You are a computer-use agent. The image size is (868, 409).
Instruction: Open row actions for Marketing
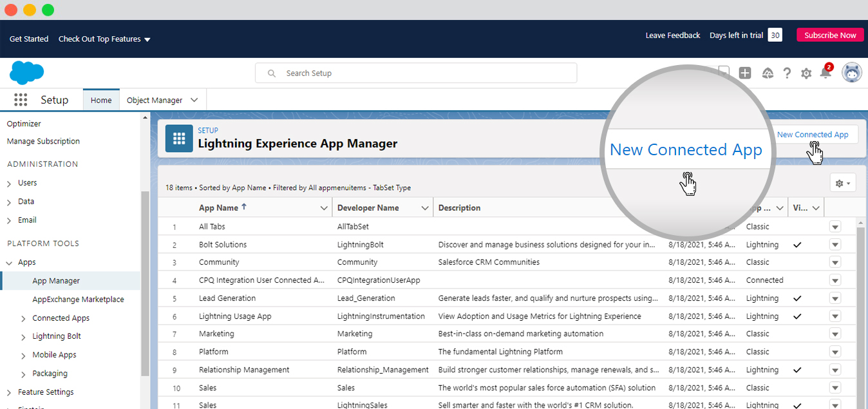coord(835,334)
